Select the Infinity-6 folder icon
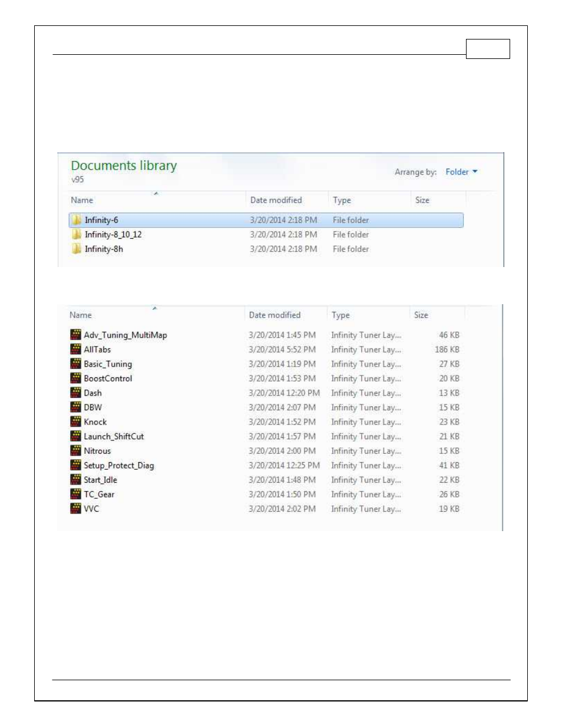This screenshot has width=562, height=728. [77, 220]
